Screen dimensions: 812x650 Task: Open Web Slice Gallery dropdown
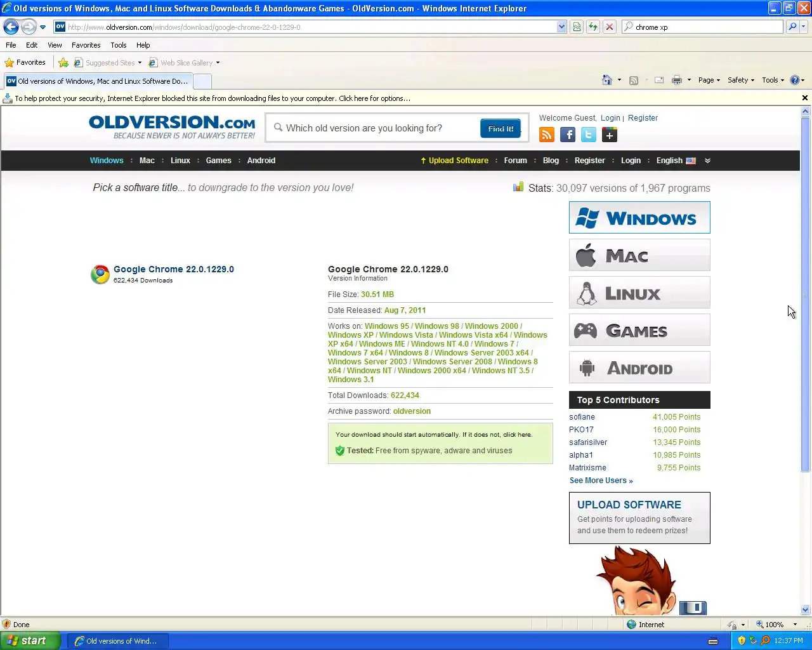click(x=184, y=62)
